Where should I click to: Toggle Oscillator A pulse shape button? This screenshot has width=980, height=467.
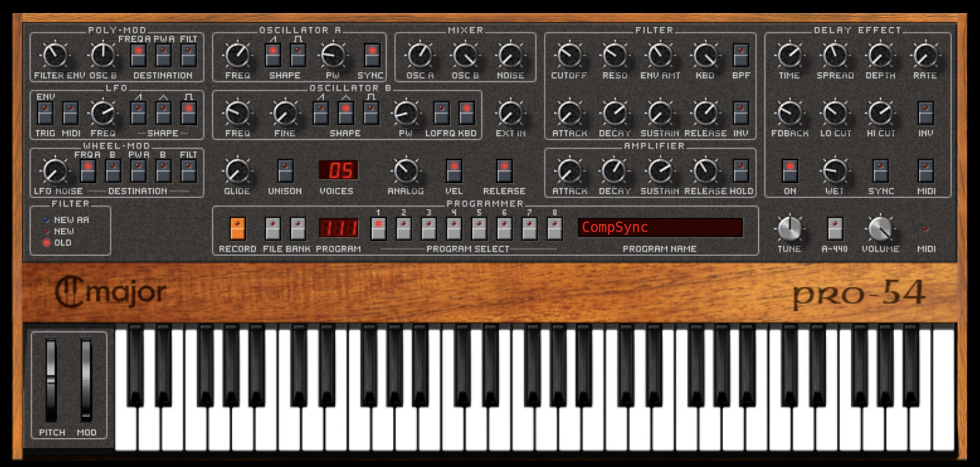click(298, 55)
